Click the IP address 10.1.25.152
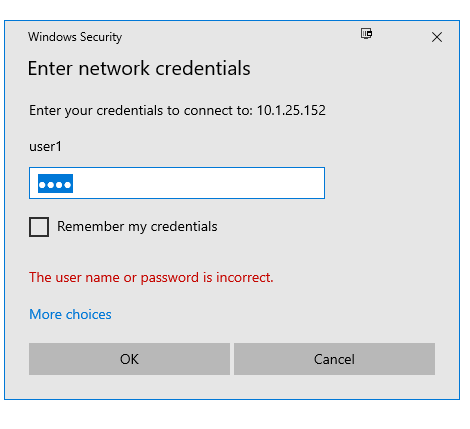 291,111
